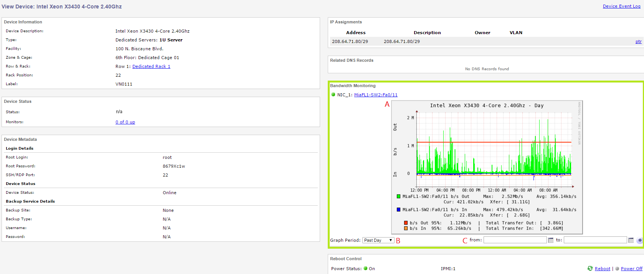Click the Online device status value
The image size is (644, 274).
[x=169, y=193]
